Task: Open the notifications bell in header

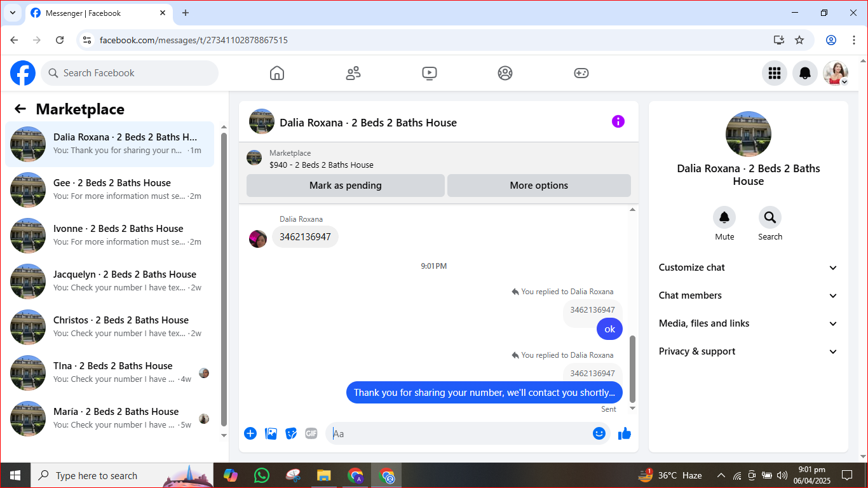Action: coord(805,73)
